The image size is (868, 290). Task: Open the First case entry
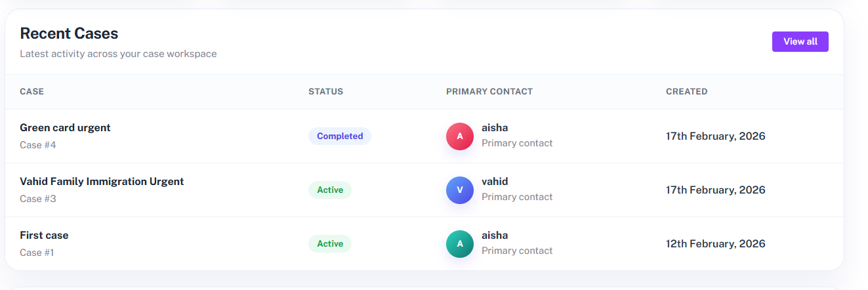(44, 236)
